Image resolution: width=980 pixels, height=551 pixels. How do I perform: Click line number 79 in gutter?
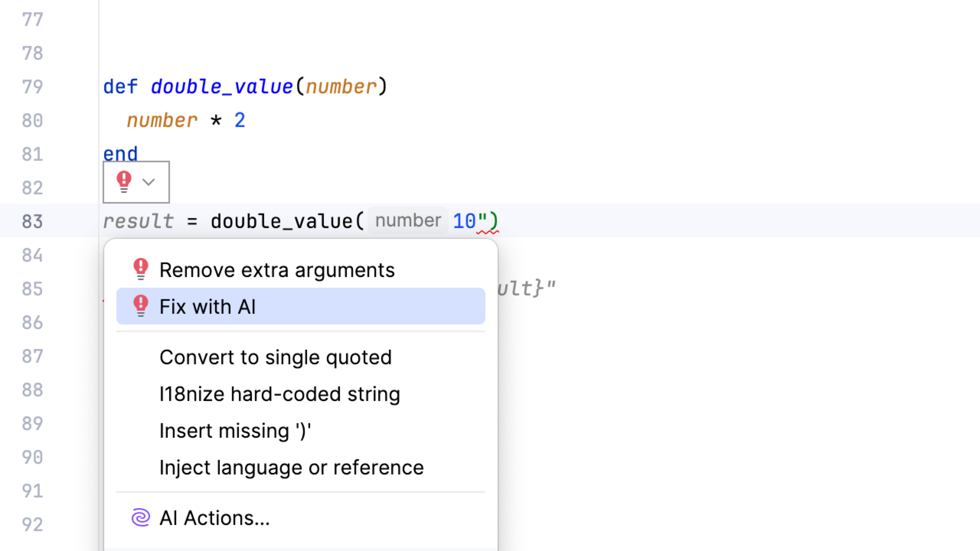tap(33, 87)
